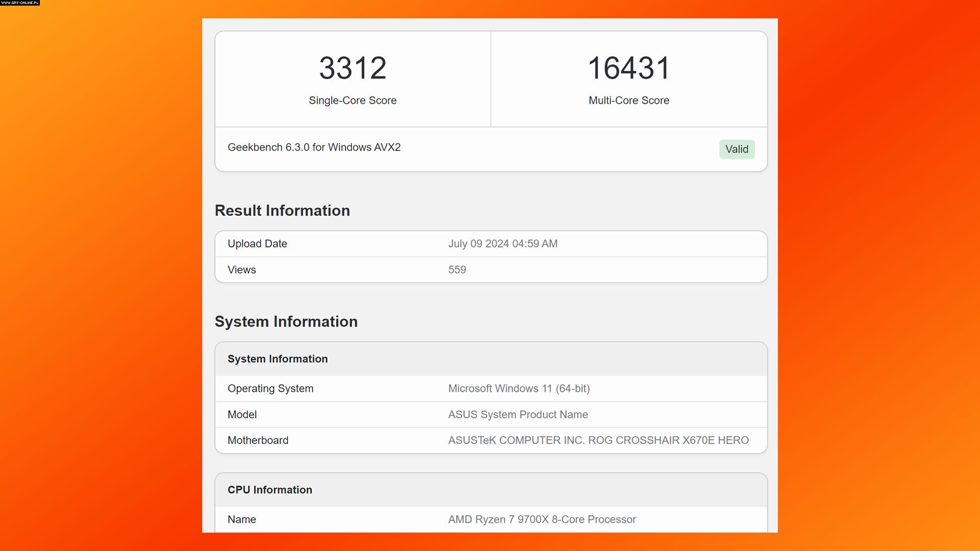Click the CPU Information table header
Viewport: 980px width, 551px height.
pyautogui.click(x=270, y=490)
